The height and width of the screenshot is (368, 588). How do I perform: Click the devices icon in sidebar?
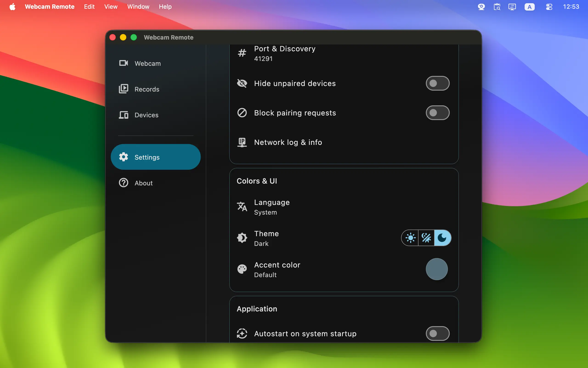point(123,115)
